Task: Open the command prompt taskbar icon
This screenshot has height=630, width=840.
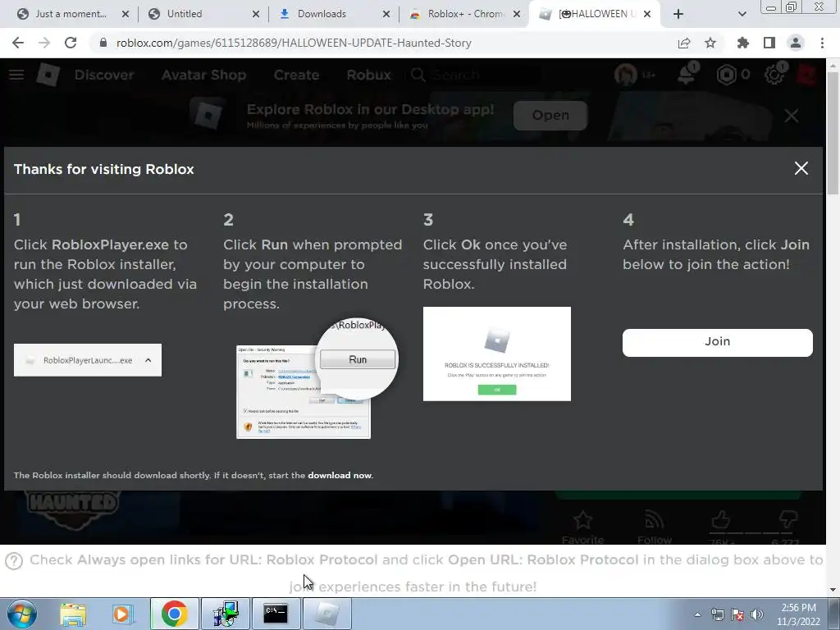Action: (276, 614)
